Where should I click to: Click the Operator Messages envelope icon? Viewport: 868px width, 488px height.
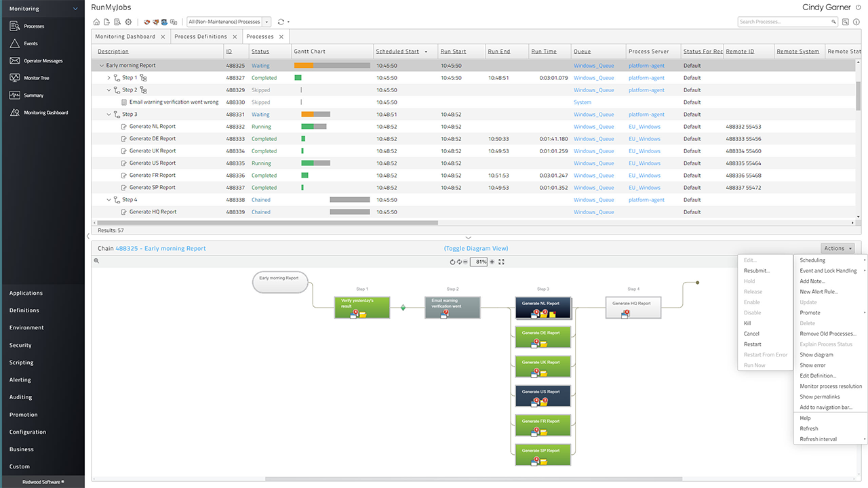(x=15, y=60)
